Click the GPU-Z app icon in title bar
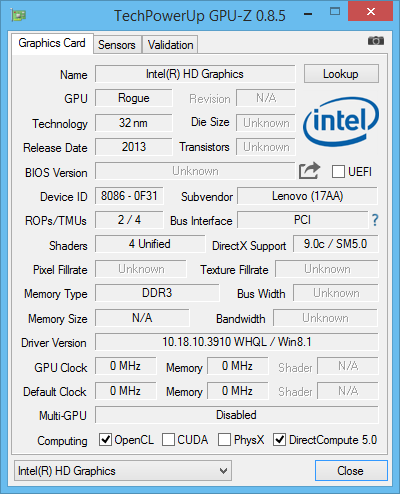This screenshot has width=400, height=494. click(18, 15)
